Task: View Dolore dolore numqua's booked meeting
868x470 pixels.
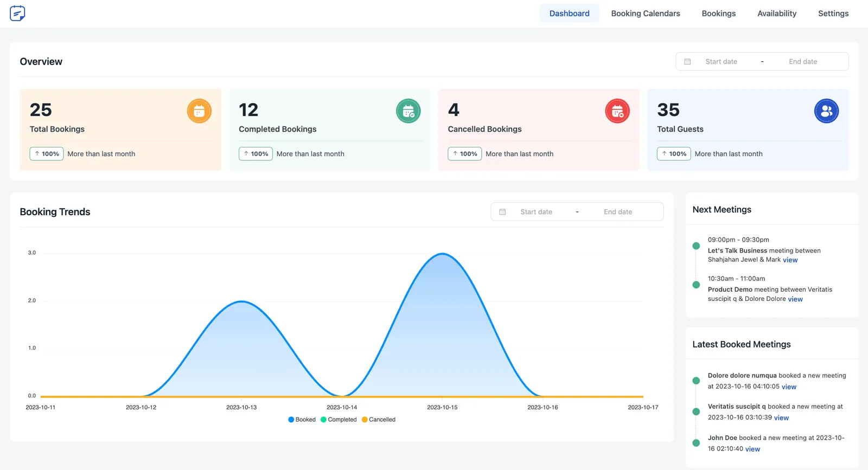Action: [789, 387]
